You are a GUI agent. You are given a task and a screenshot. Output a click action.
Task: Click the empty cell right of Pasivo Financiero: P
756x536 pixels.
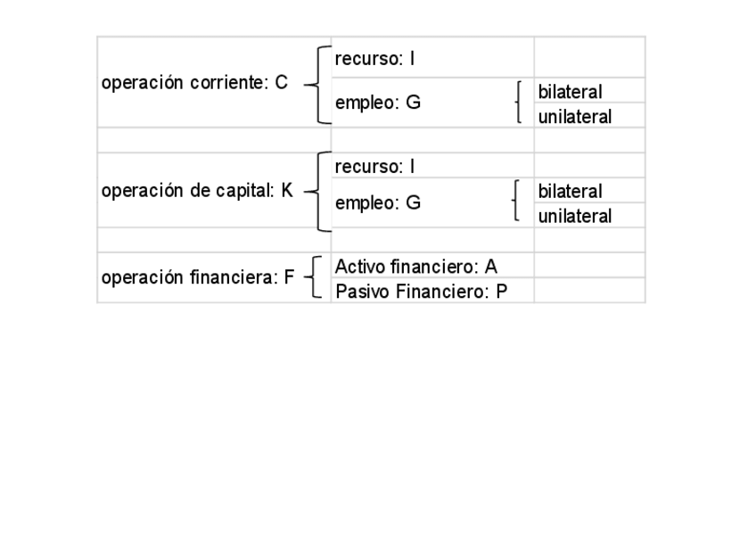(589, 291)
